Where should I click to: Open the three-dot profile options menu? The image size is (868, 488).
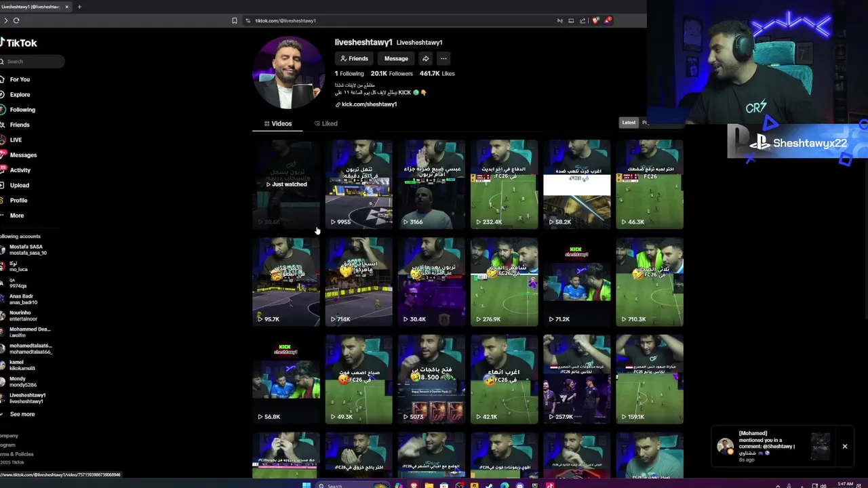(x=443, y=58)
